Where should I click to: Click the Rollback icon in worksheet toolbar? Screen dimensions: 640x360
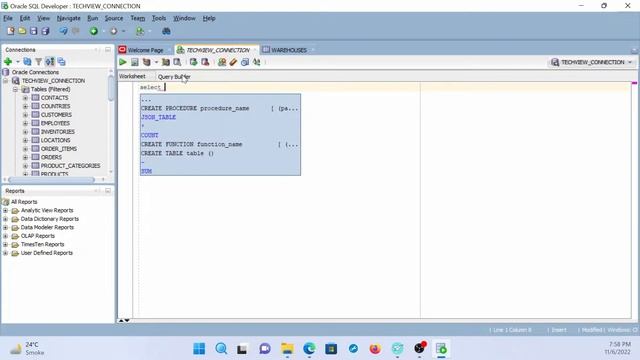click(x=205, y=62)
